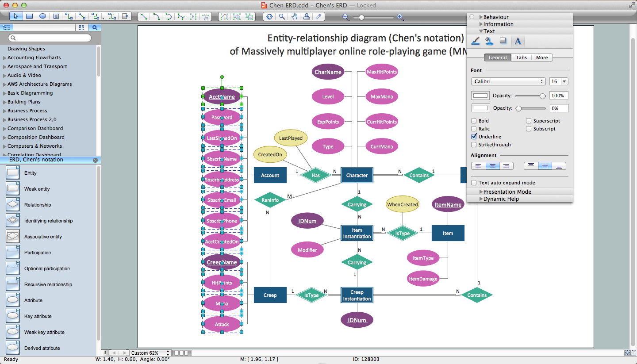This screenshot has height=364, width=637.
Task: Uncheck the Underline formatting option
Action: [473, 137]
